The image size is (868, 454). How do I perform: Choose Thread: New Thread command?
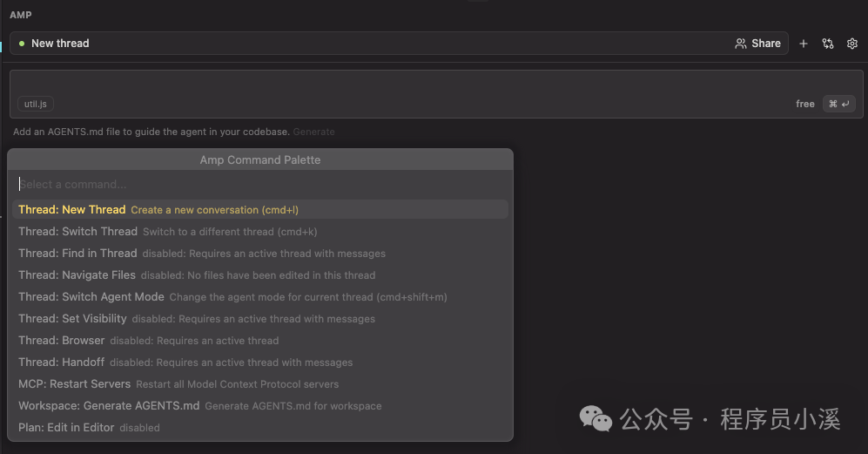coord(260,209)
